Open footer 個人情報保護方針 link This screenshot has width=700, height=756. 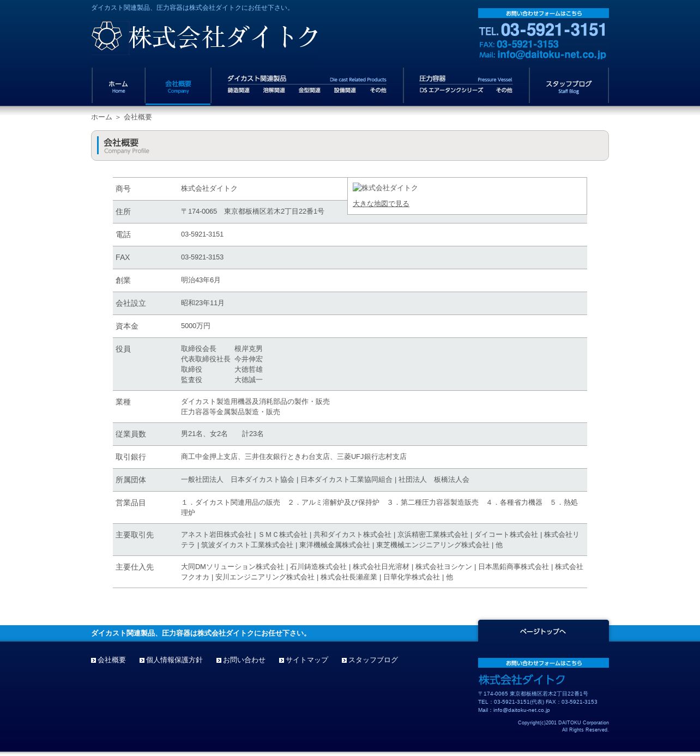coord(174,660)
